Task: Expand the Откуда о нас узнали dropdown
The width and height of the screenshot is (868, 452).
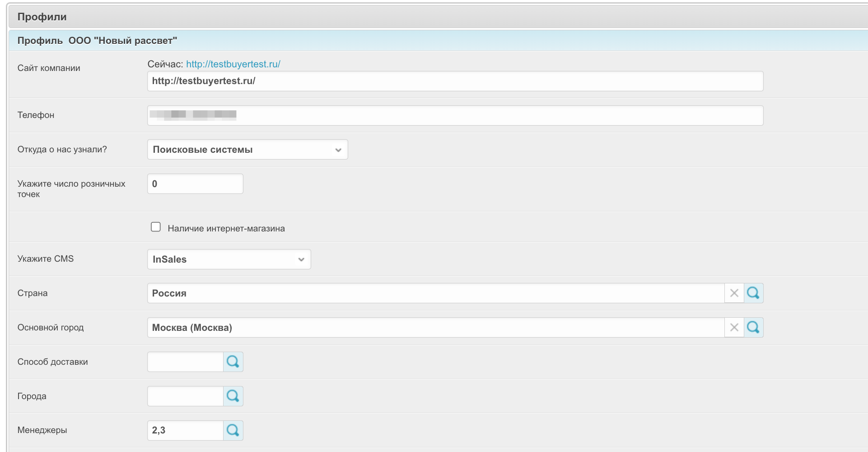Action: pos(247,150)
